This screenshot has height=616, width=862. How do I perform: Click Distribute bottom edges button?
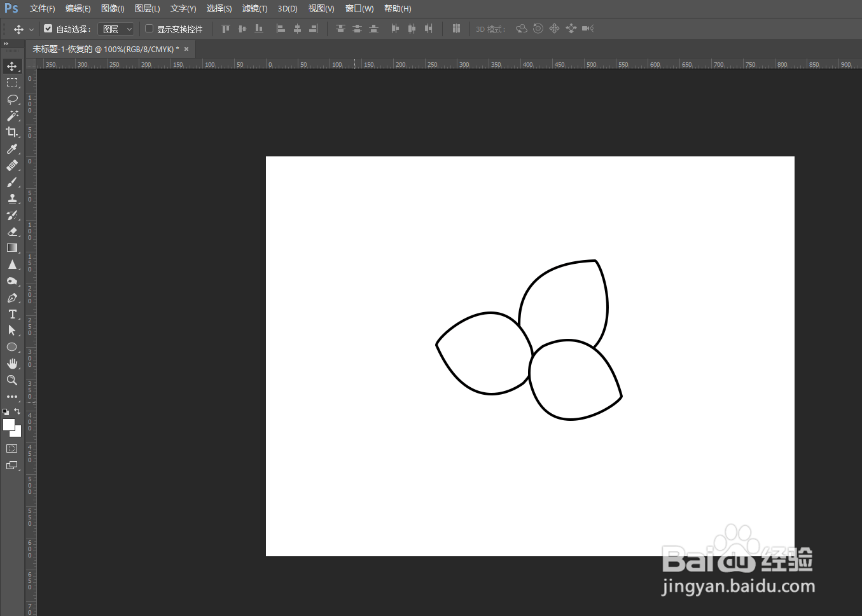point(373,29)
